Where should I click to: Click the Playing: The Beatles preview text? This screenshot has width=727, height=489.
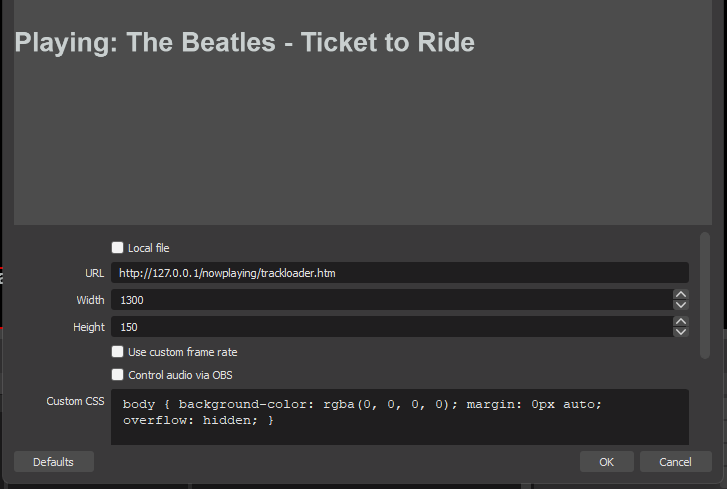point(244,42)
